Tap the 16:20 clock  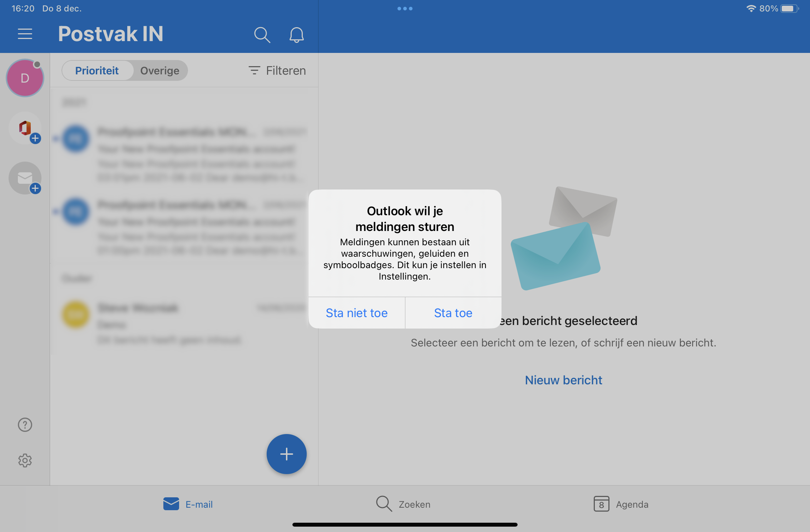click(x=23, y=9)
